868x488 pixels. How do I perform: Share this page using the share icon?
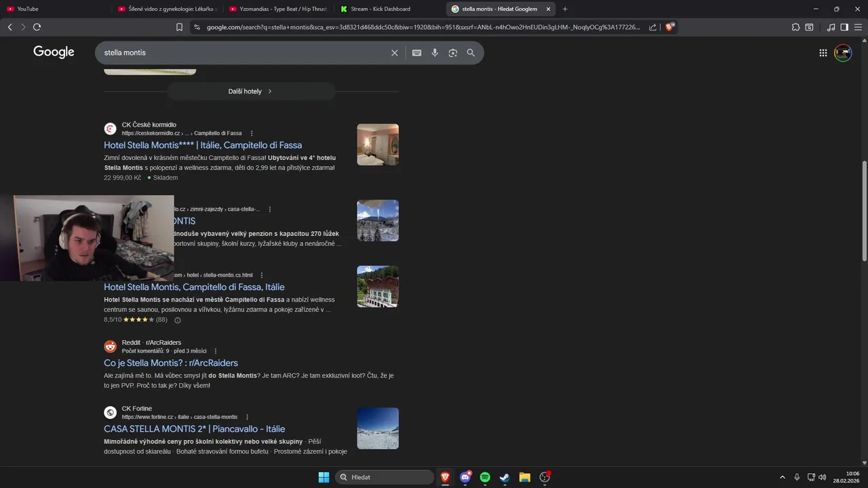pos(652,27)
